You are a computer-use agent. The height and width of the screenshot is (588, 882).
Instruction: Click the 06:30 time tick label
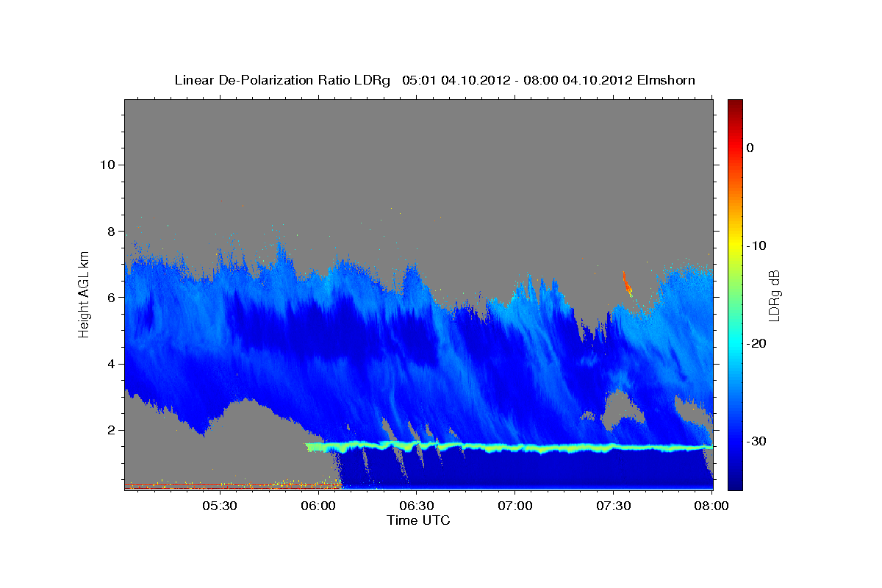click(x=416, y=506)
